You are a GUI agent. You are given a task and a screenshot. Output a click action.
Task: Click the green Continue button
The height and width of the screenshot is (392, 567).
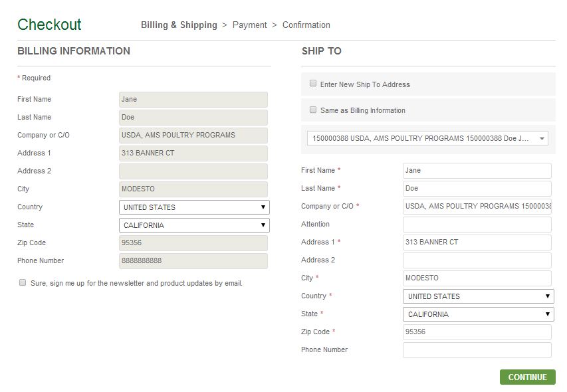pos(527,377)
